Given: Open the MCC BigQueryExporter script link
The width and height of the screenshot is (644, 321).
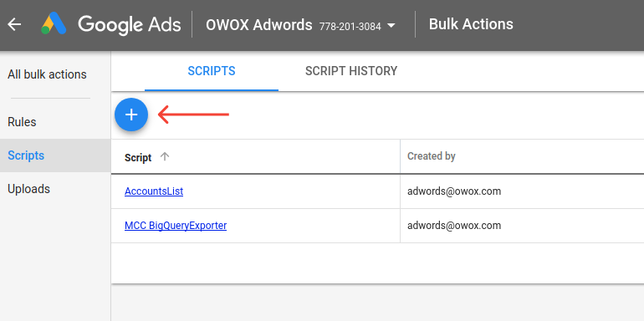Looking at the screenshot, I should (176, 226).
